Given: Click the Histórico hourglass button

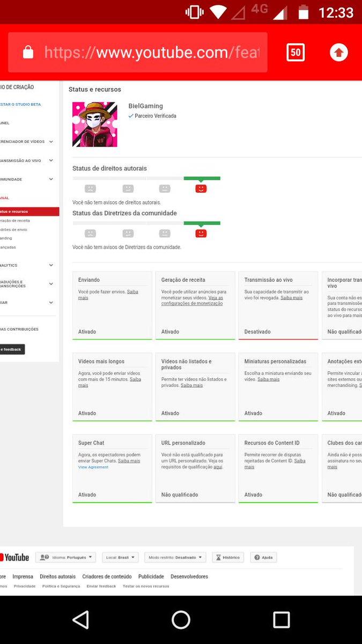Looking at the screenshot, I should tap(227, 558).
